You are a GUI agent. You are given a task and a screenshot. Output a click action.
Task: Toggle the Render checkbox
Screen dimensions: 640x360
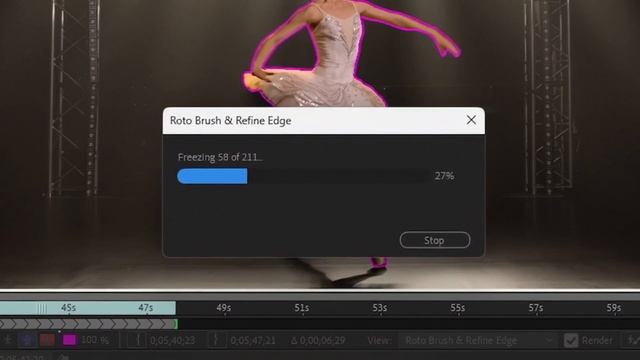click(571, 340)
